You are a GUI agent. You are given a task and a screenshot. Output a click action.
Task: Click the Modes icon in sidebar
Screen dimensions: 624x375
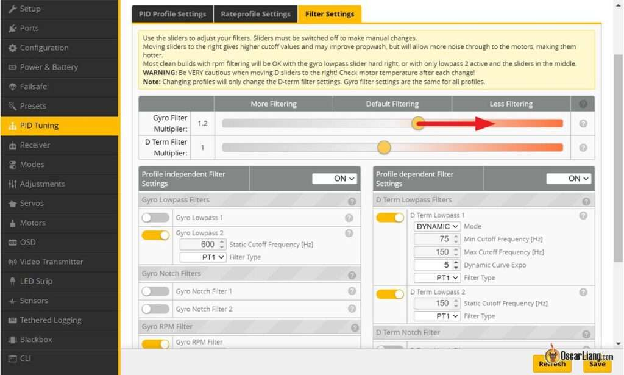[12, 165]
